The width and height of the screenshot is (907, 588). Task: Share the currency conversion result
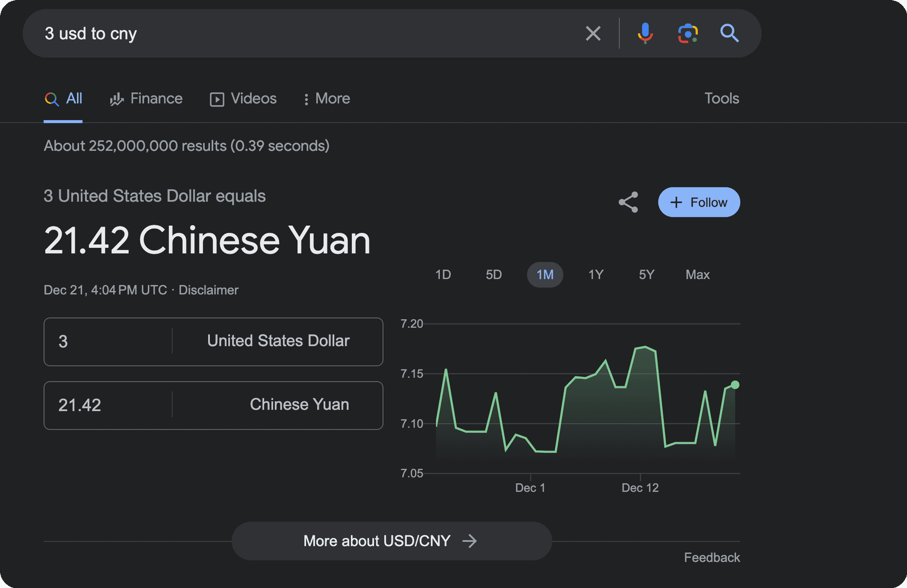click(x=628, y=202)
